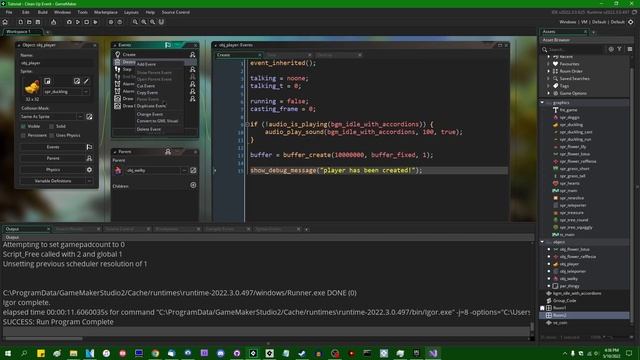Image resolution: width=640 pixels, height=360 pixels.
Task: Open Chrome from the taskbar
Action: (x=155, y=353)
